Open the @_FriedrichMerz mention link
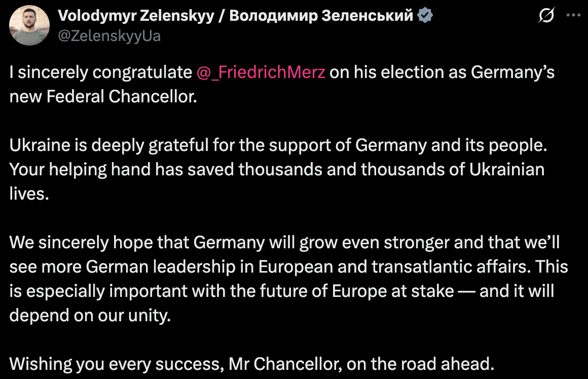 (x=261, y=72)
